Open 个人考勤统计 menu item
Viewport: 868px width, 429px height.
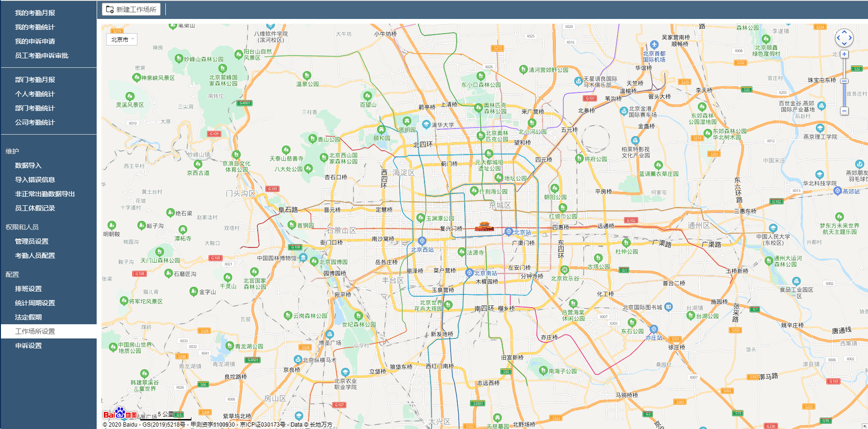point(35,94)
